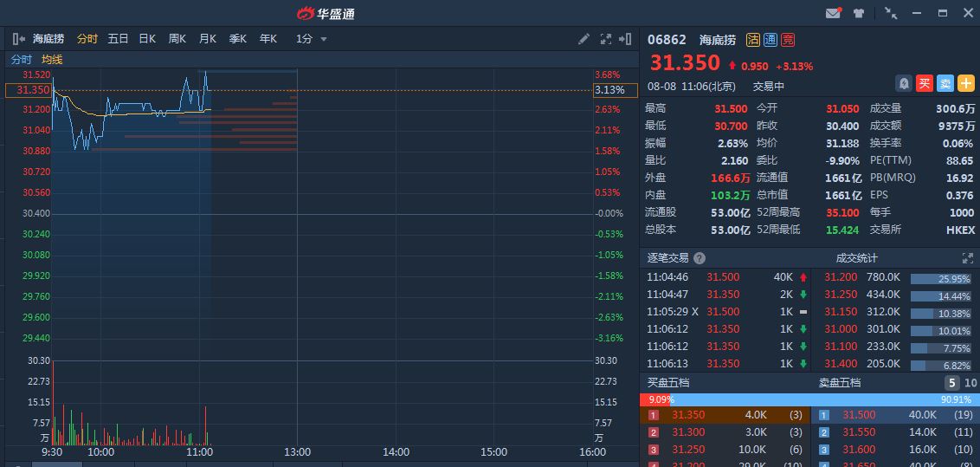Switch to the 季K chart tab
980x467 pixels.
237,39
